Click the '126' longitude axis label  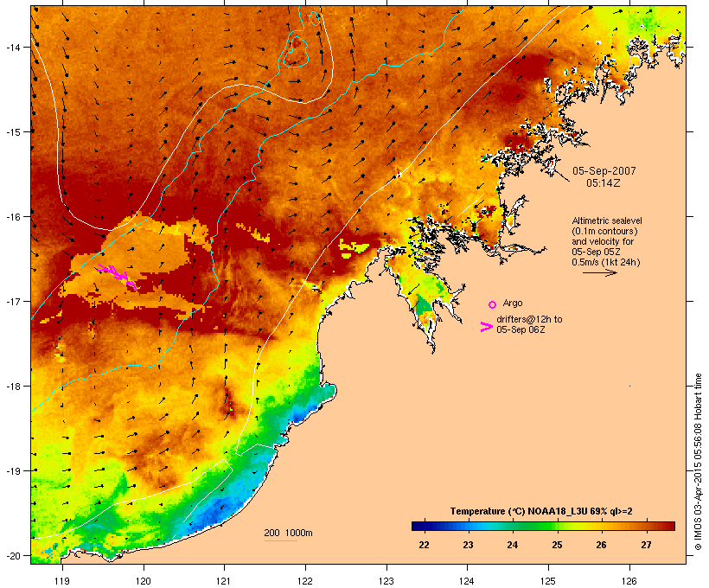(x=629, y=581)
